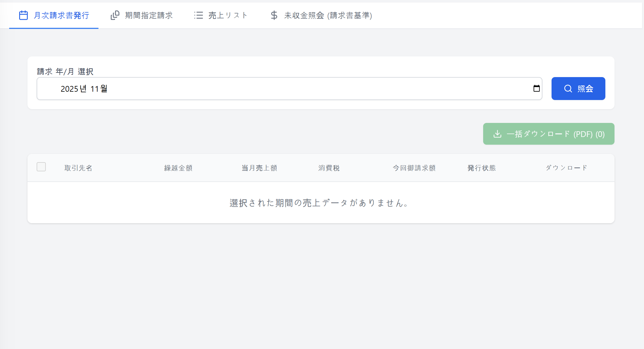Sort by the 当月売上額 column header
The width and height of the screenshot is (644, 349).
click(259, 168)
